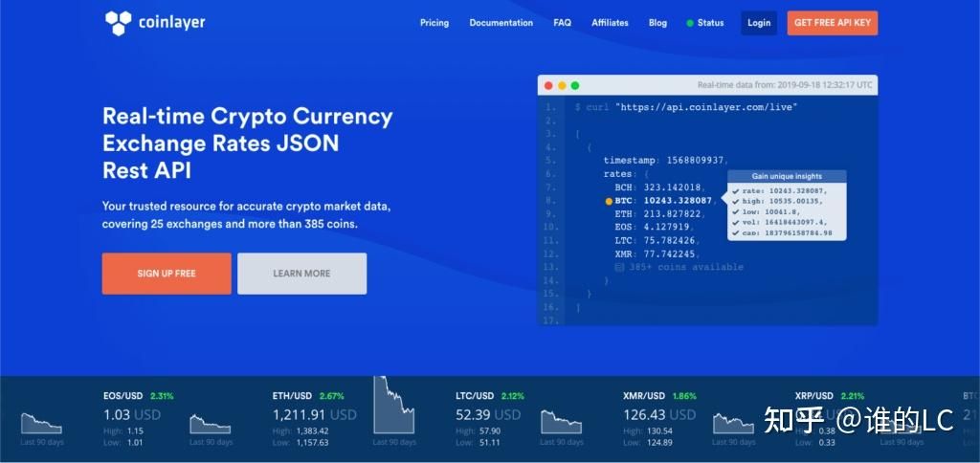Image resolution: width=980 pixels, height=463 pixels.
Task: Click the ETH/USD ticker label
Action: click(x=292, y=396)
